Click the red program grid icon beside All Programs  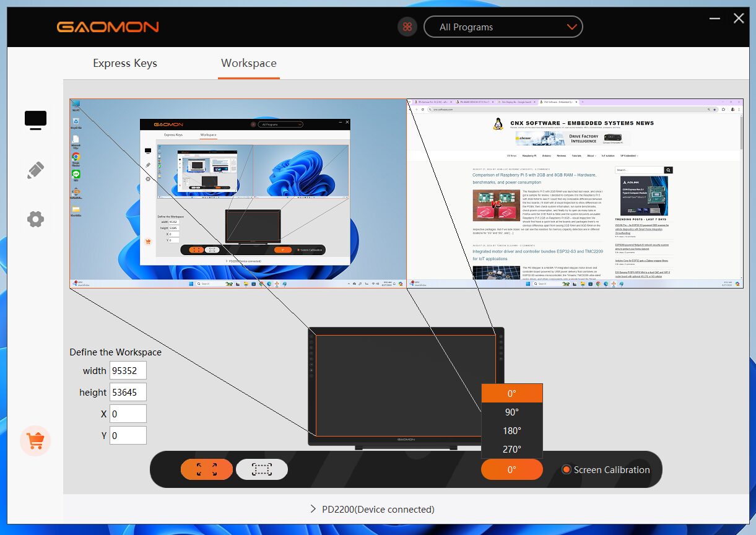pos(407,27)
